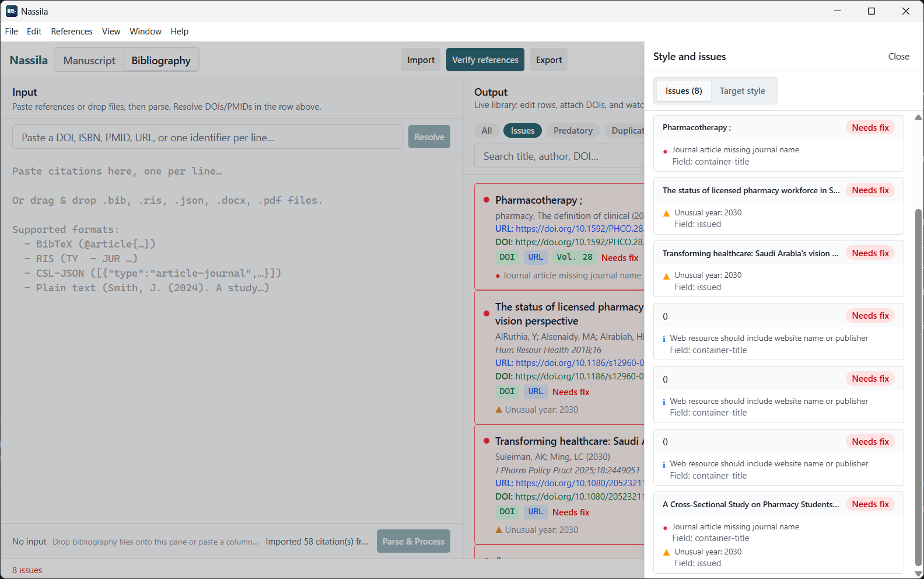Select the Predatory filter chip
Viewport: 924px width, 579px height.
pyautogui.click(x=573, y=131)
